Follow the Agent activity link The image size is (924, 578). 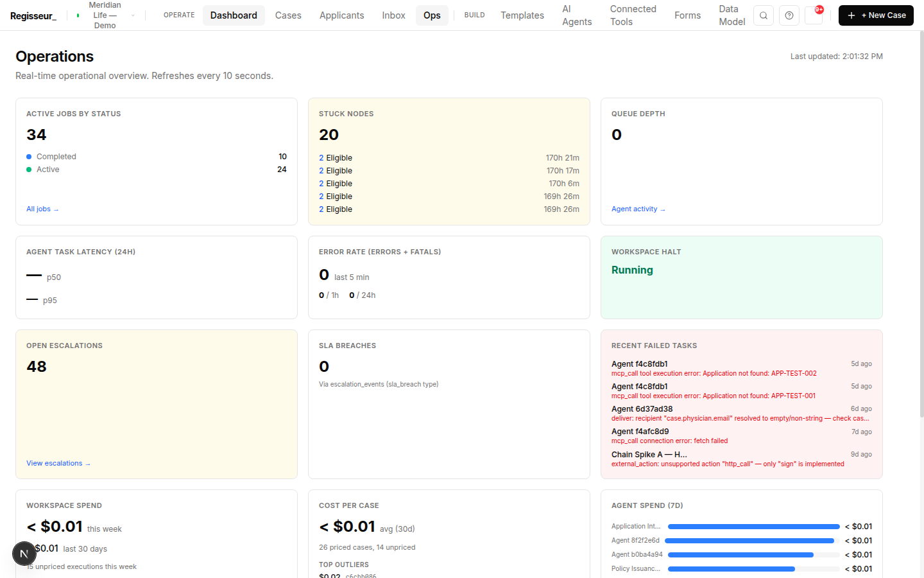pyautogui.click(x=638, y=209)
